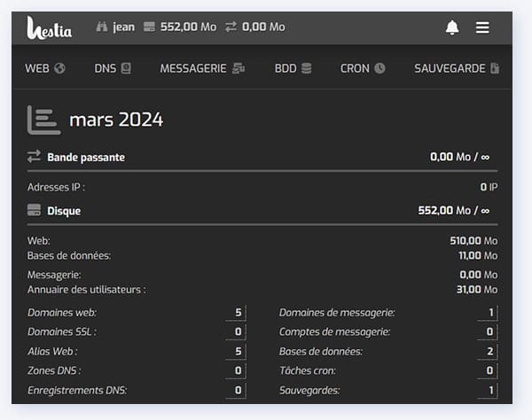Click the 31,00 Mo user directory value

[x=477, y=290]
